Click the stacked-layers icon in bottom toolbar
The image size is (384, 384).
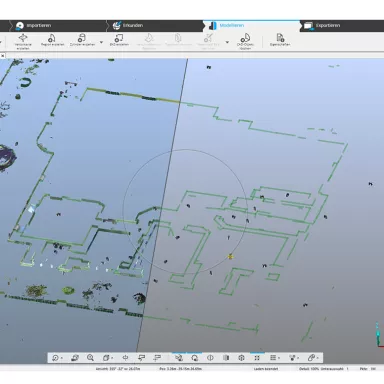point(75,358)
